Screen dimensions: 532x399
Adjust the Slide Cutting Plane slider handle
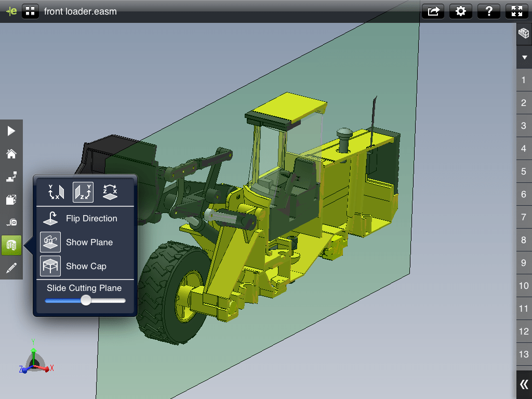[x=86, y=300]
